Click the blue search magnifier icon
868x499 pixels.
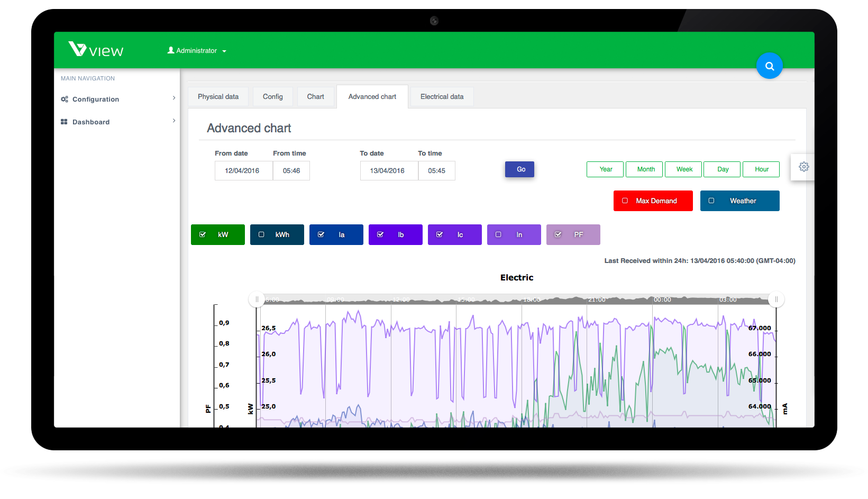(x=769, y=66)
